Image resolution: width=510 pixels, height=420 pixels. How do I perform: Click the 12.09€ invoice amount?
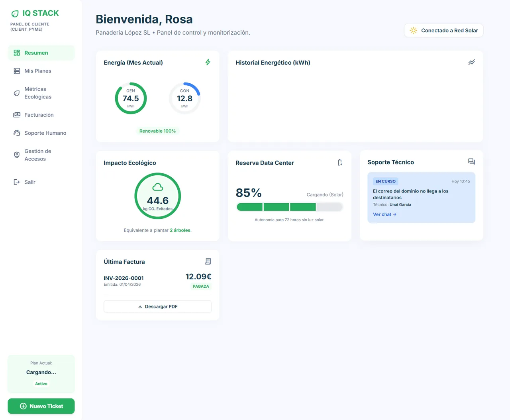(198, 277)
